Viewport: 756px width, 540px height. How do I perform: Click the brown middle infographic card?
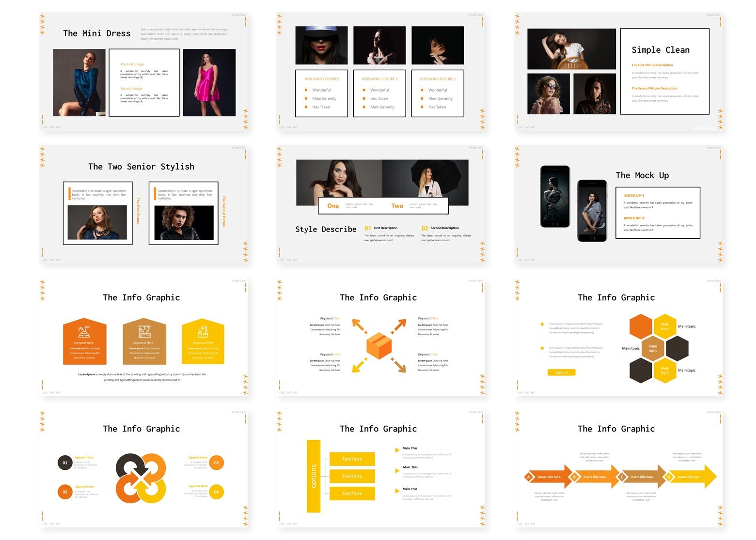144,342
